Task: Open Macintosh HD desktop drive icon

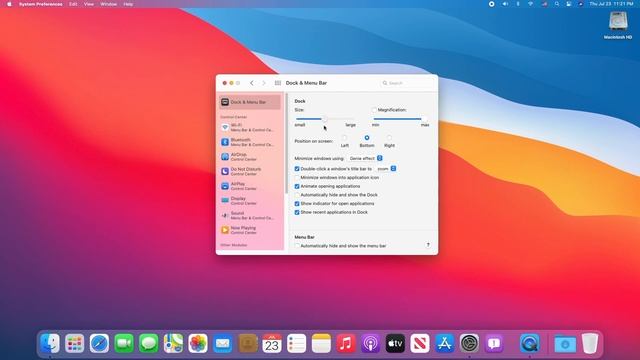Action: tap(618, 25)
